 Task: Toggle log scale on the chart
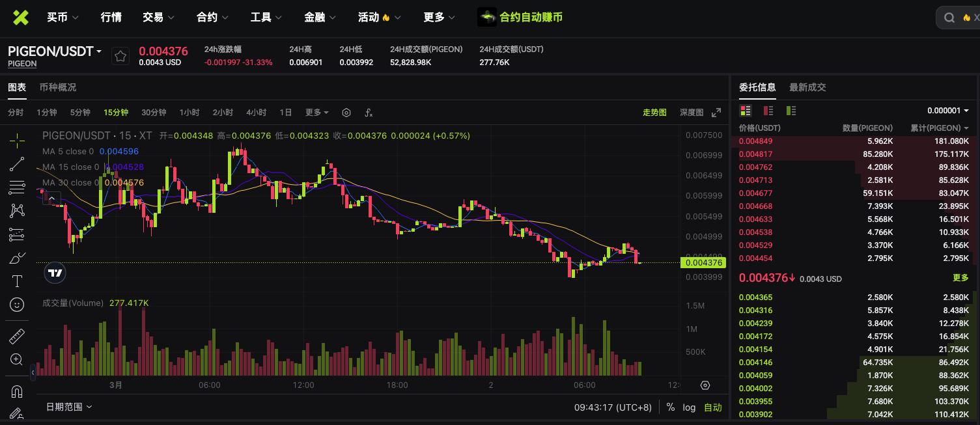click(x=689, y=407)
